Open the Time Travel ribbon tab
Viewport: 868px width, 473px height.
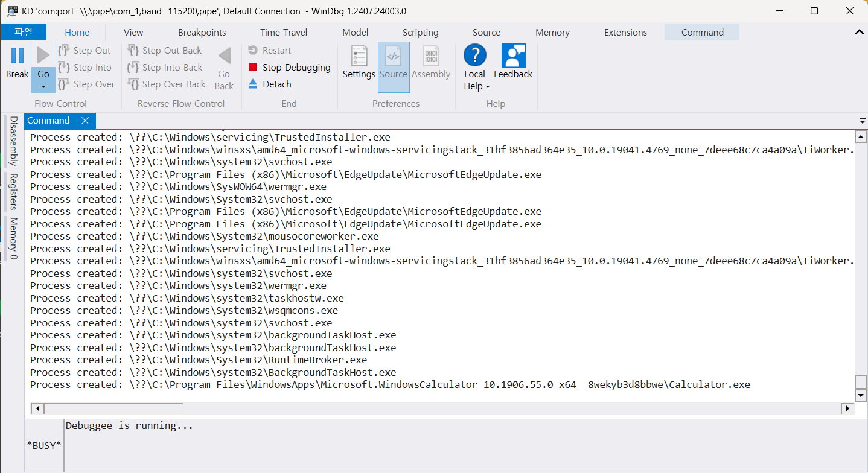coord(284,33)
